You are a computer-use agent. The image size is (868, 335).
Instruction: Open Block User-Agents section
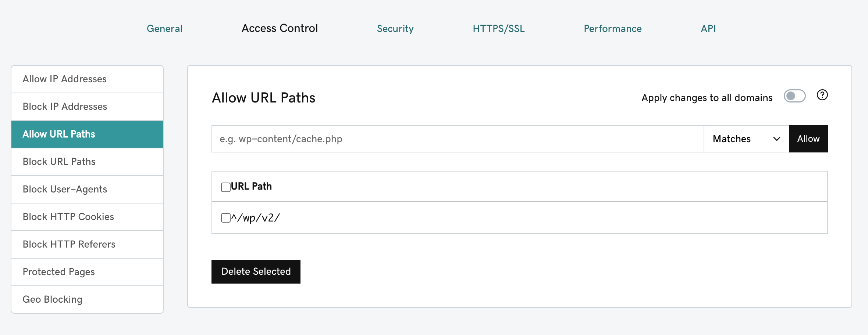coord(87,189)
